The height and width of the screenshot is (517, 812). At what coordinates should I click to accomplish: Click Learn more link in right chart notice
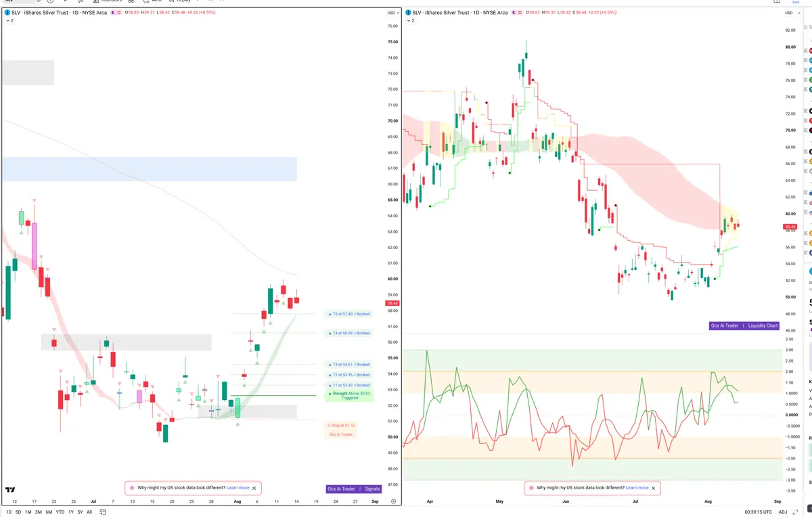637,487
